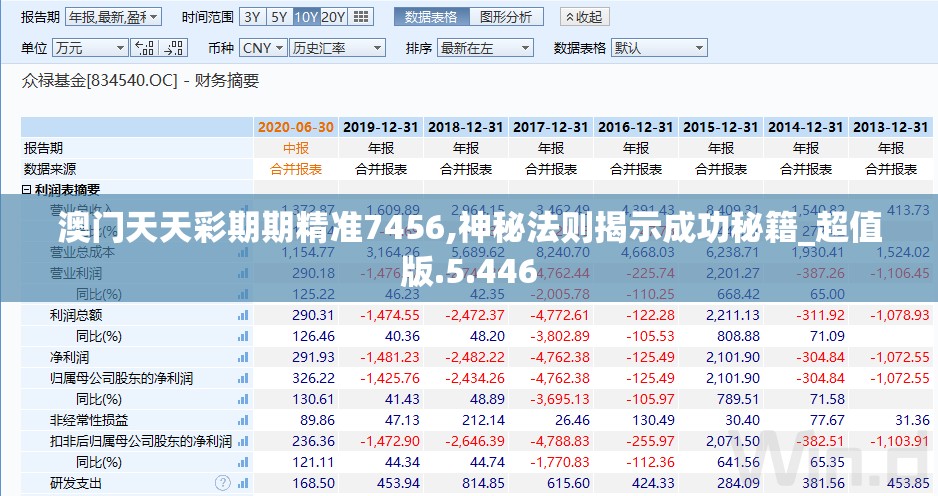Click the 2018-12-31 column header
The image size is (938, 496).
[465, 127]
